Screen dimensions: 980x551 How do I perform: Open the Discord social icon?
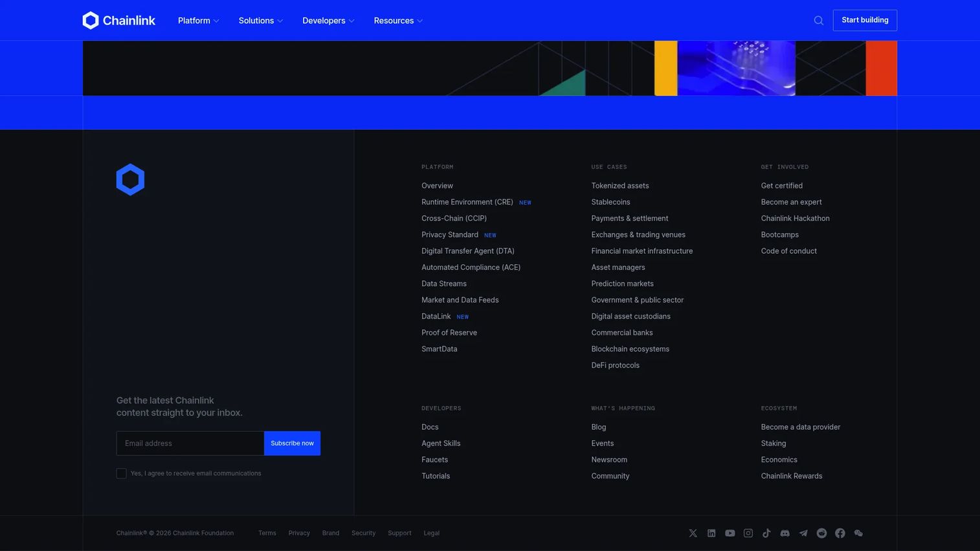click(785, 533)
